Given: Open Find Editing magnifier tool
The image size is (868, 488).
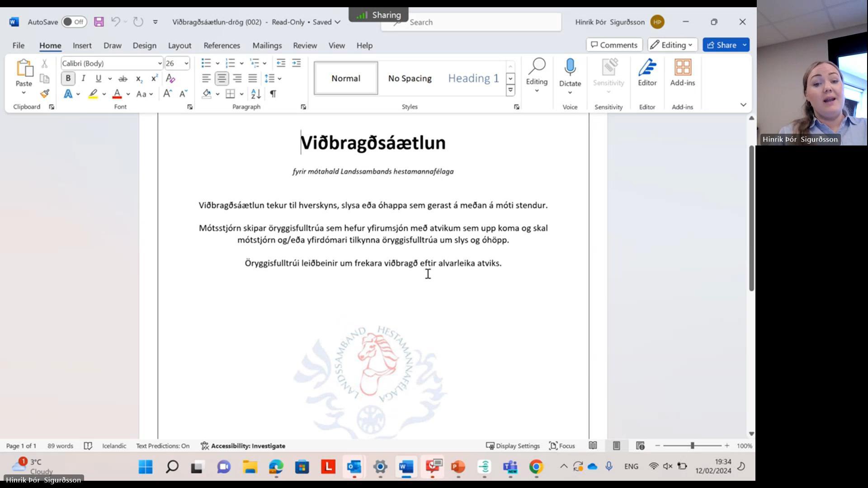Looking at the screenshot, I should tap(537, 67).
